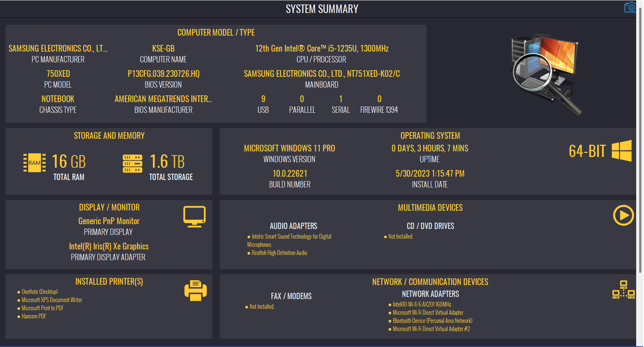
Task: Click the NOTEBOOK chassis type value
Action: coord(58,99)
